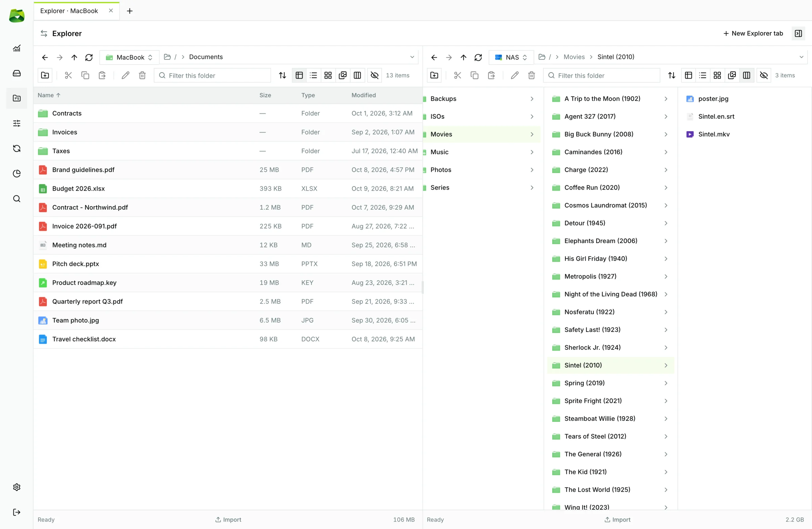812x529 pixels.
Task: Select the Budget 2026.xlsx row
Action: pos(228,189)
